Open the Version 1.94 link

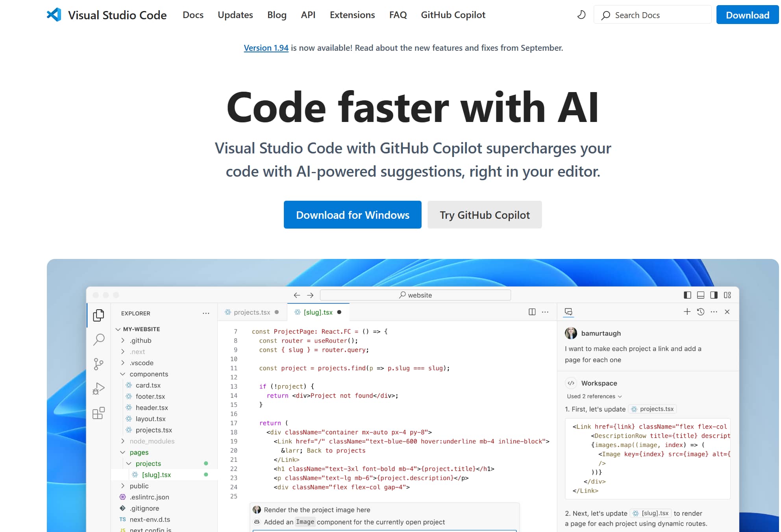click(x=266, y=48)
